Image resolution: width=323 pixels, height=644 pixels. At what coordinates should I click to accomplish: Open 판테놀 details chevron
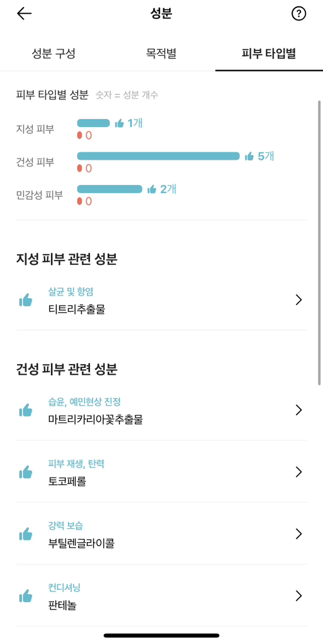pos(298,596)
